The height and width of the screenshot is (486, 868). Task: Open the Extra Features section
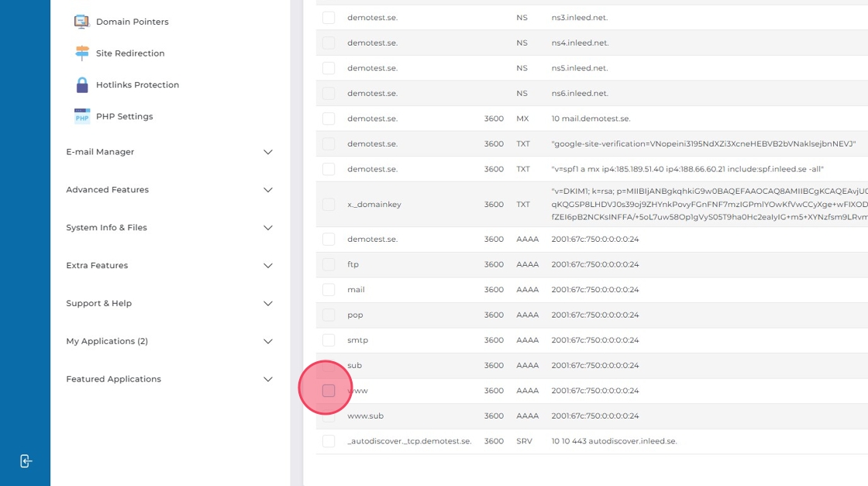268,266
